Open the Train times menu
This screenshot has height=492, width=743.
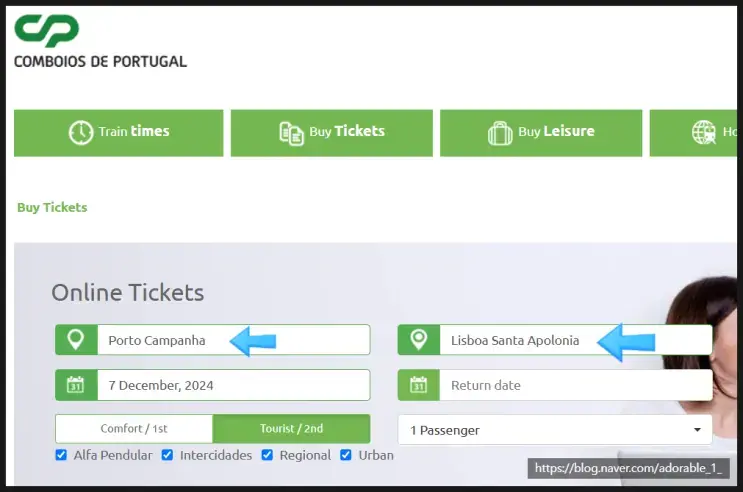pos(118,133)
